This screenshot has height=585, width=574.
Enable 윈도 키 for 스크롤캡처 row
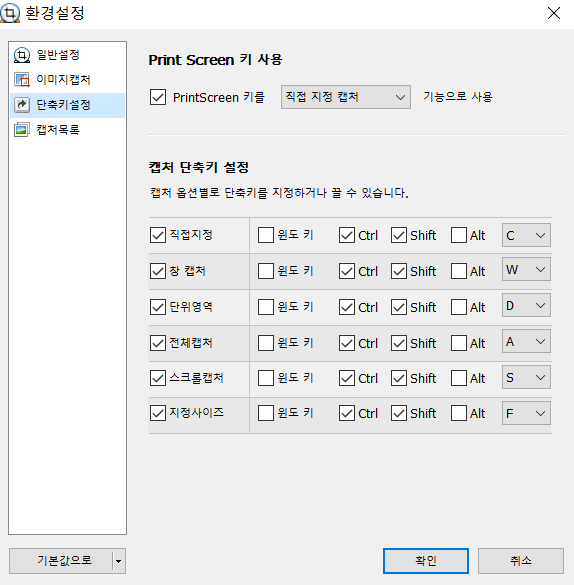266,378
